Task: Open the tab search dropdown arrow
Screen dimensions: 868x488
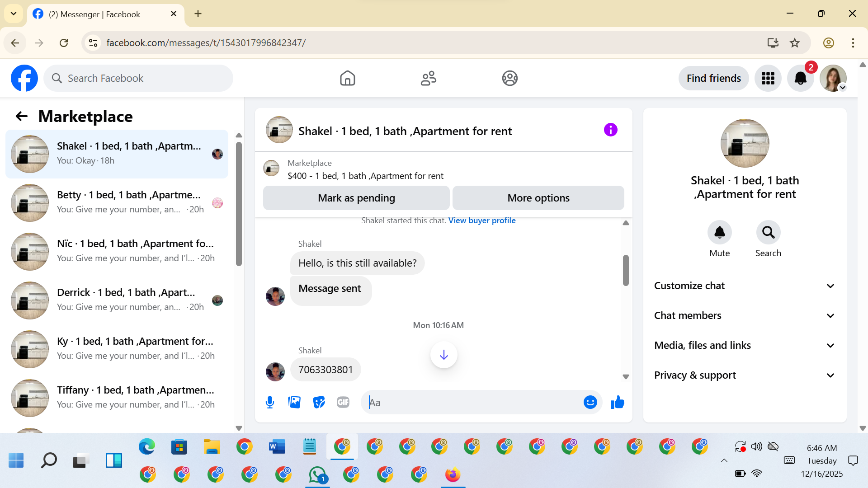Action: click(x=14, y=14)
